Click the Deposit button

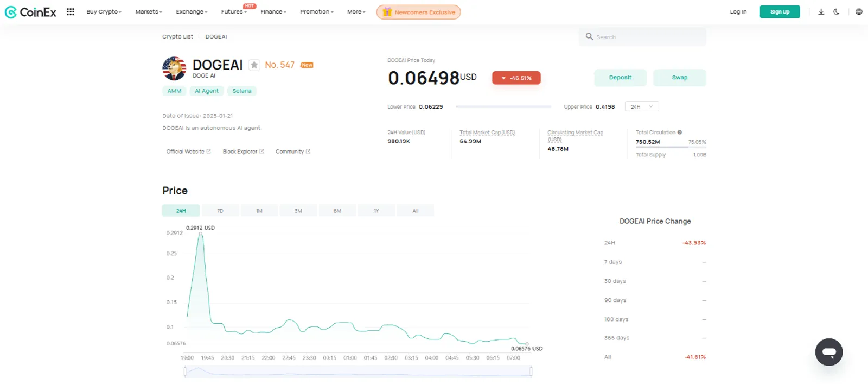(x=620, y=78)
